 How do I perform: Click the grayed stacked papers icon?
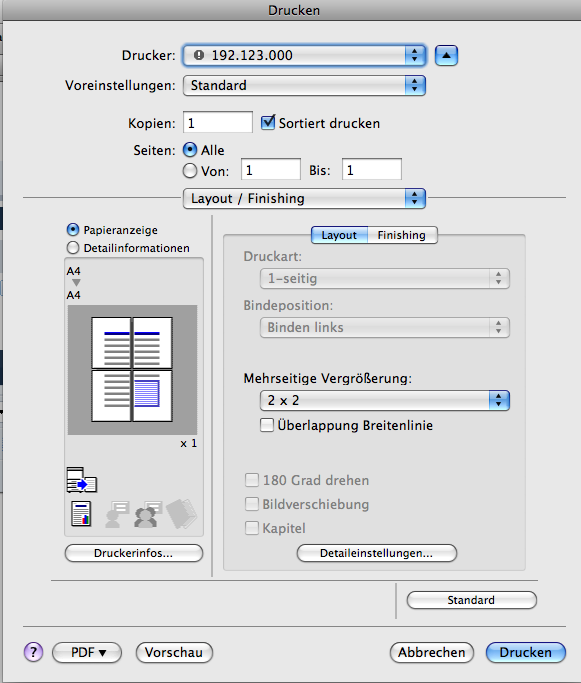pyautogui.click(x=182, y=514)
